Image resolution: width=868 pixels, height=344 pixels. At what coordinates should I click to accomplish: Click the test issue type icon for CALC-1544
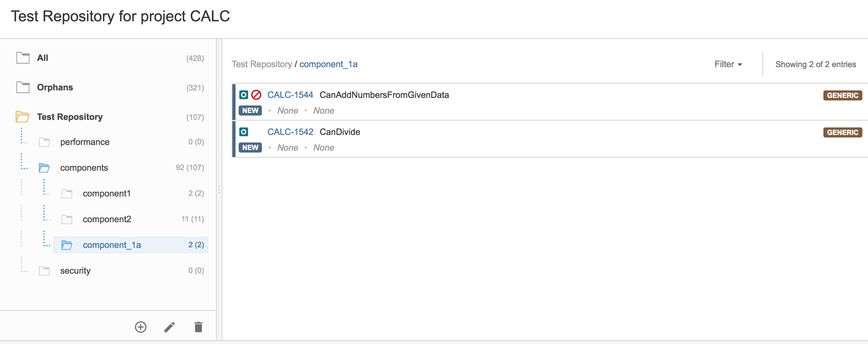click(244, 95)
